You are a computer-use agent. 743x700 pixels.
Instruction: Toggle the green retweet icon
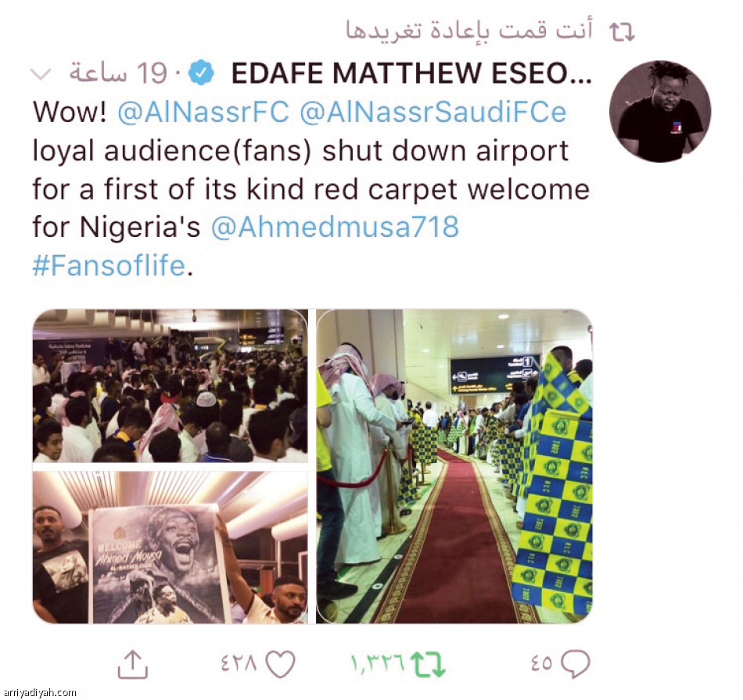(x=427, y=665)
